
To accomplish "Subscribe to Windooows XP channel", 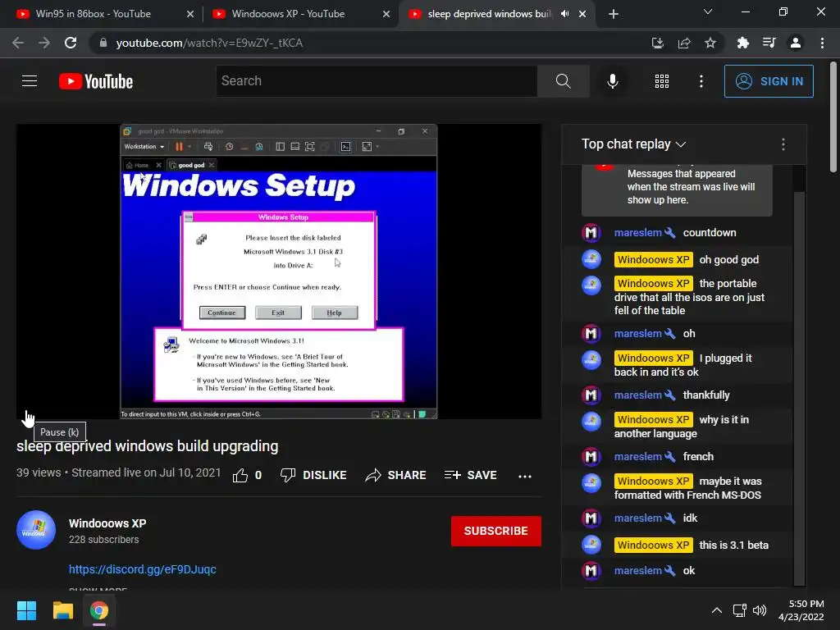I will point(495,531).
